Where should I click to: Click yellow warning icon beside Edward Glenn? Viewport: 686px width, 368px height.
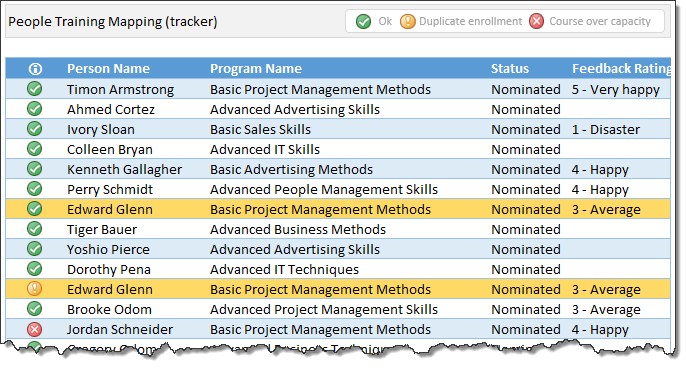tap(35, 289)
